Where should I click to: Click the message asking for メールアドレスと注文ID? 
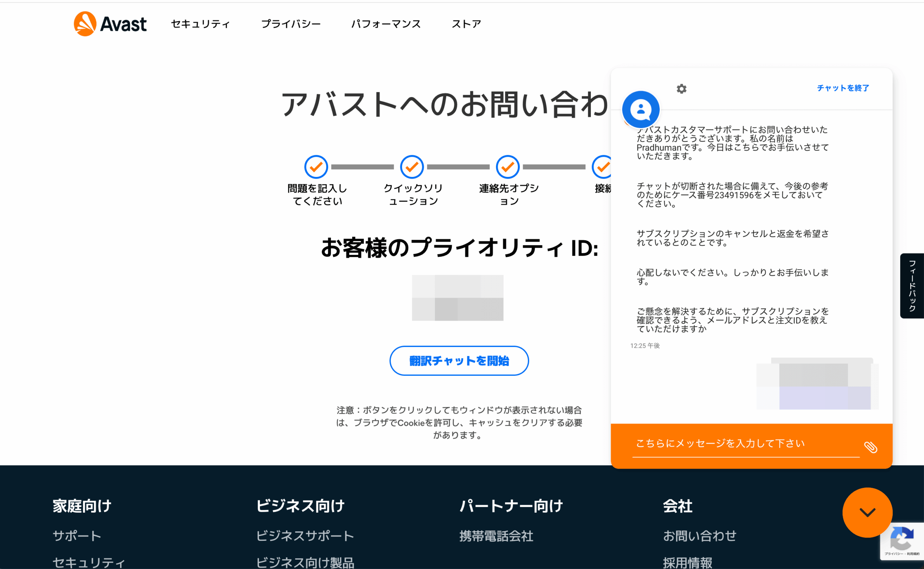pyautogui.click(x=732, y=320)
